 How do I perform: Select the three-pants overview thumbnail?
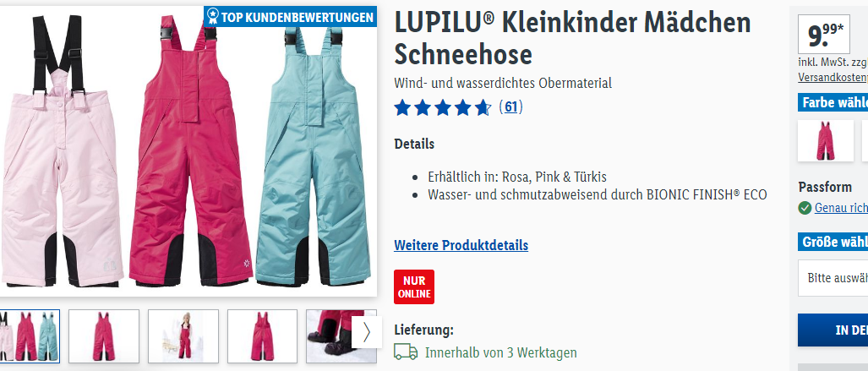[x=30, y=336]
